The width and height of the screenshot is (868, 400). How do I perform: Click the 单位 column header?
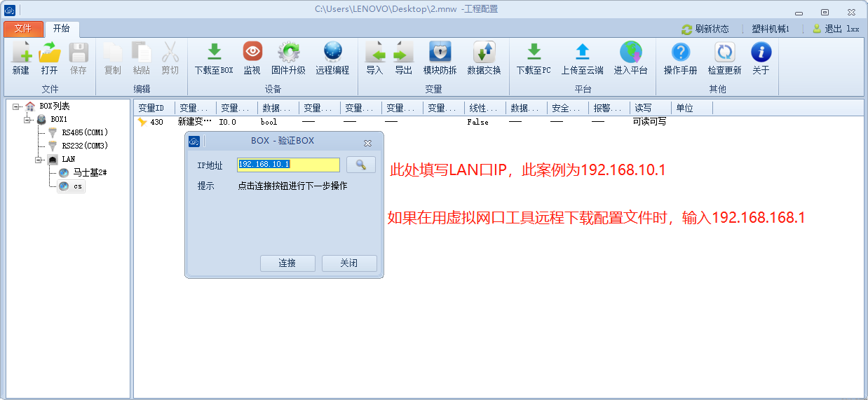692,108
